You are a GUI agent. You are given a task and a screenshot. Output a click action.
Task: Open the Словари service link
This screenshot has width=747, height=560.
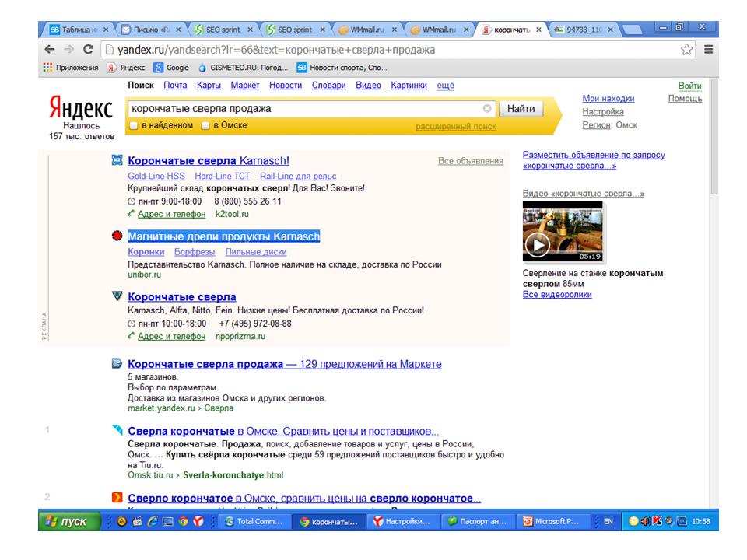coord(328,86)
